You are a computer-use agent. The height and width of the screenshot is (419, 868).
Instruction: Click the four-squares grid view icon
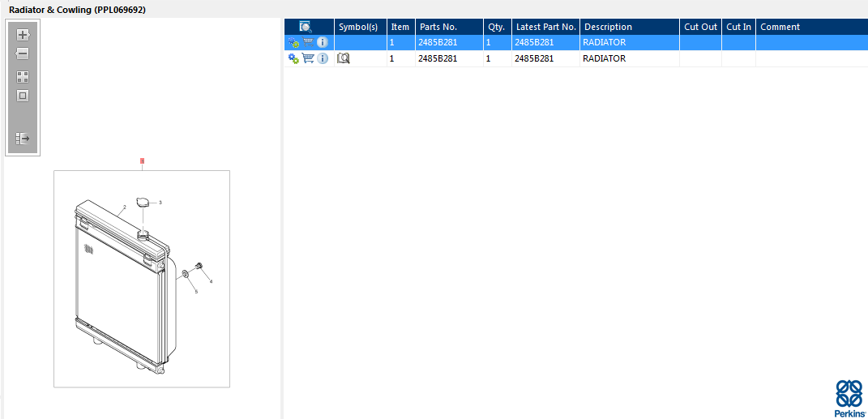[x=23, y=77]
